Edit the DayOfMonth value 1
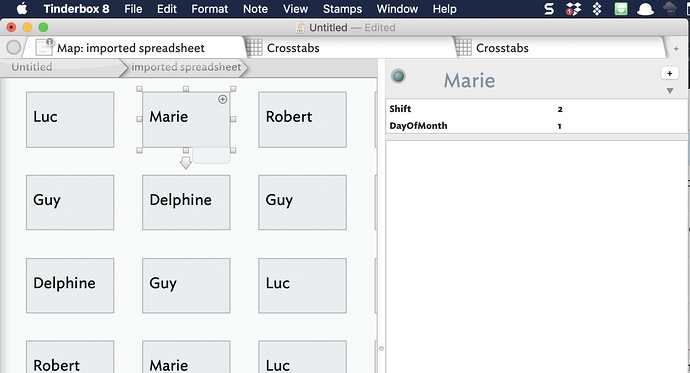 (x=559, y=126)
